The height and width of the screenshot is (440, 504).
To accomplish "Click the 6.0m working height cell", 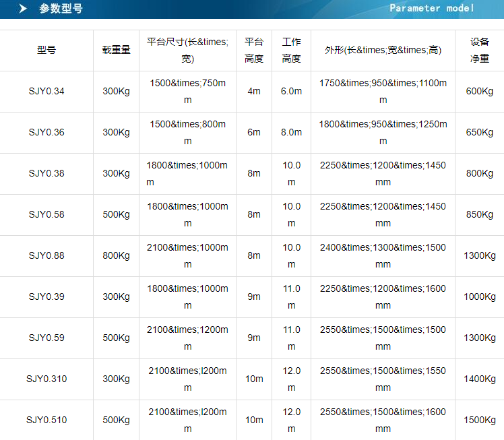I will click(x=292, y=91).
